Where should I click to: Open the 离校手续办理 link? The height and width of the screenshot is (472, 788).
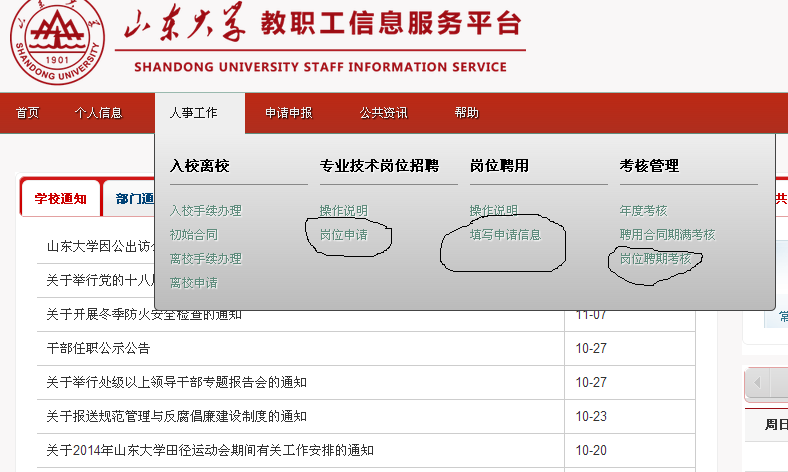(205, 259)
